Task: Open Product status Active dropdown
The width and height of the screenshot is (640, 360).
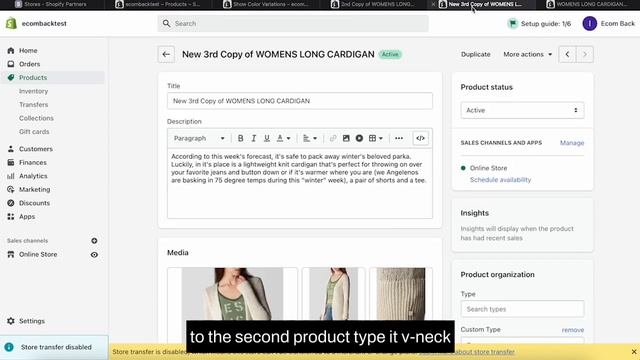Action: tap(522, 110)
